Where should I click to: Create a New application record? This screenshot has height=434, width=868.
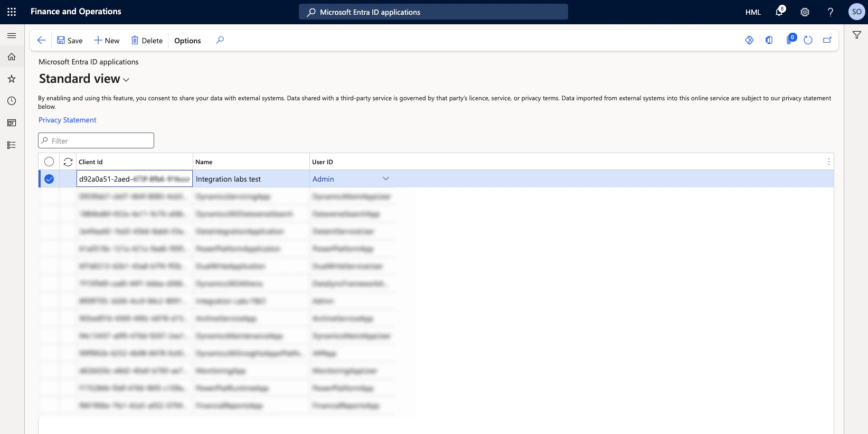(x=107, y=41)
